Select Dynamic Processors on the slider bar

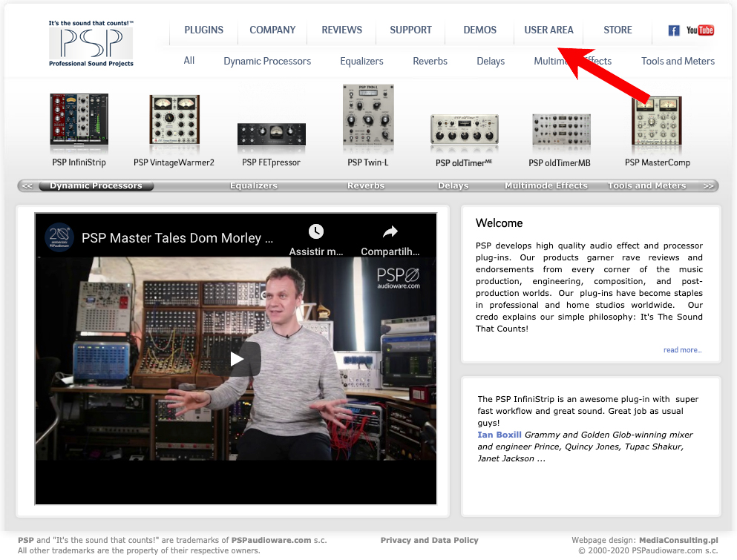point(96,185)
